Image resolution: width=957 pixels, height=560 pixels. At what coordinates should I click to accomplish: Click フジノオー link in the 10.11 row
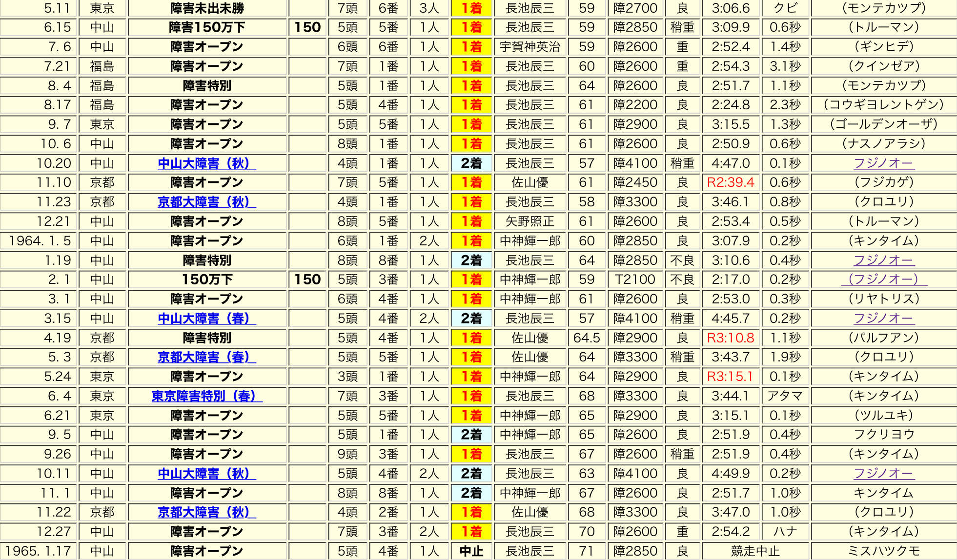click(884, 473)
